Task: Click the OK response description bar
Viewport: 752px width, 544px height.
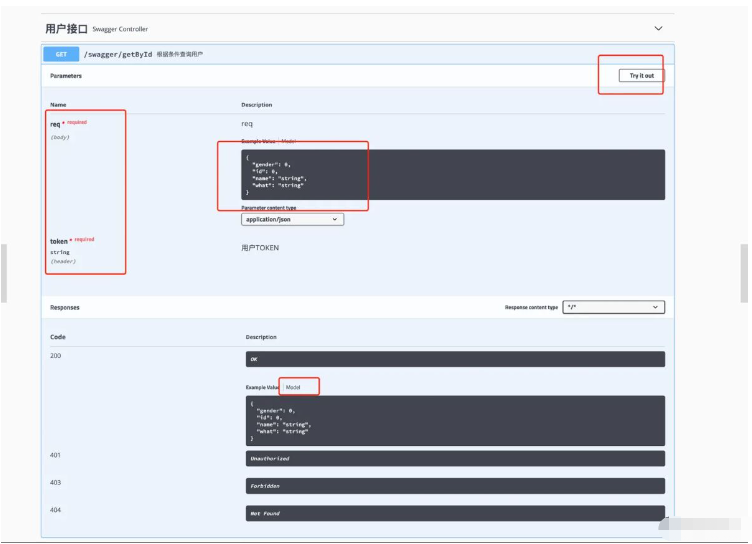Action: (454, 359)
